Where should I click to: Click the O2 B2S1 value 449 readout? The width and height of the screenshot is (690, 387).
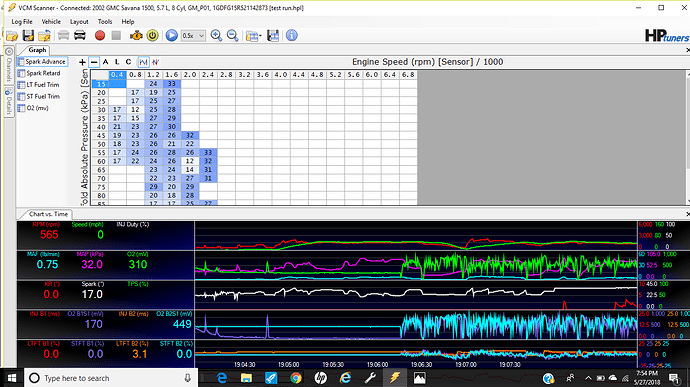click(182, 324)
